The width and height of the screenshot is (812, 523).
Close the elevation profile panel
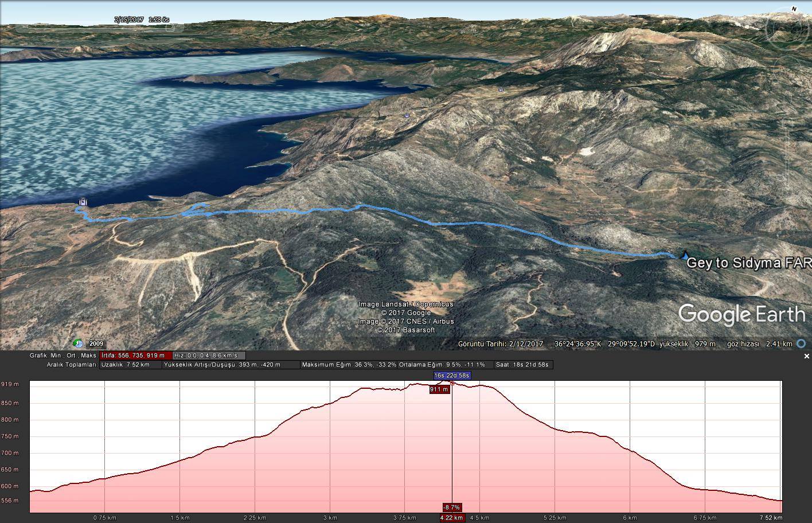[806, 356]
